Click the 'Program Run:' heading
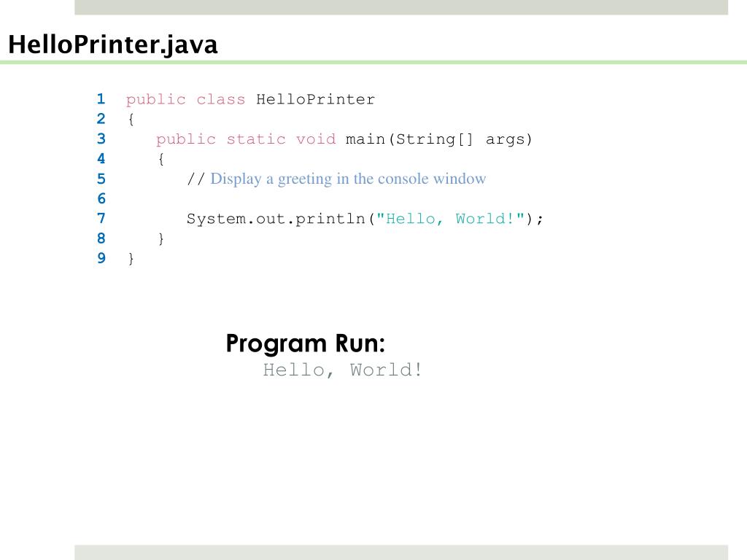 [x=306, y=344]
